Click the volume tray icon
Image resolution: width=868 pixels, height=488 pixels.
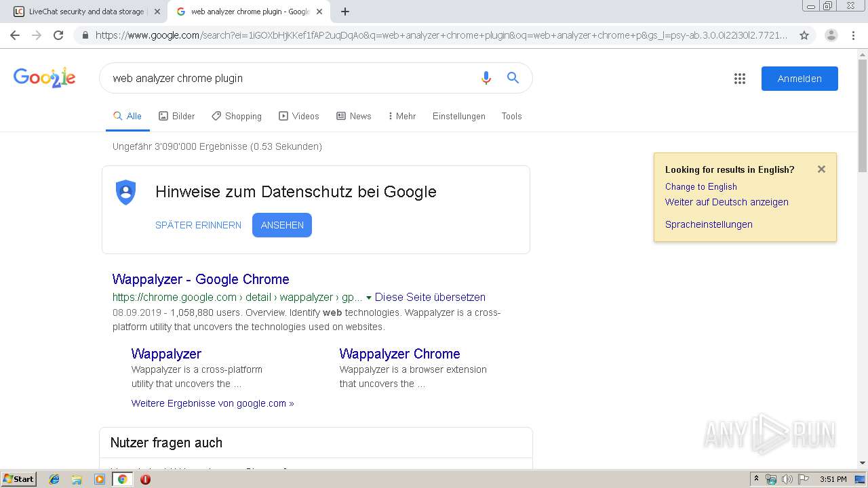tap(787, 479)
